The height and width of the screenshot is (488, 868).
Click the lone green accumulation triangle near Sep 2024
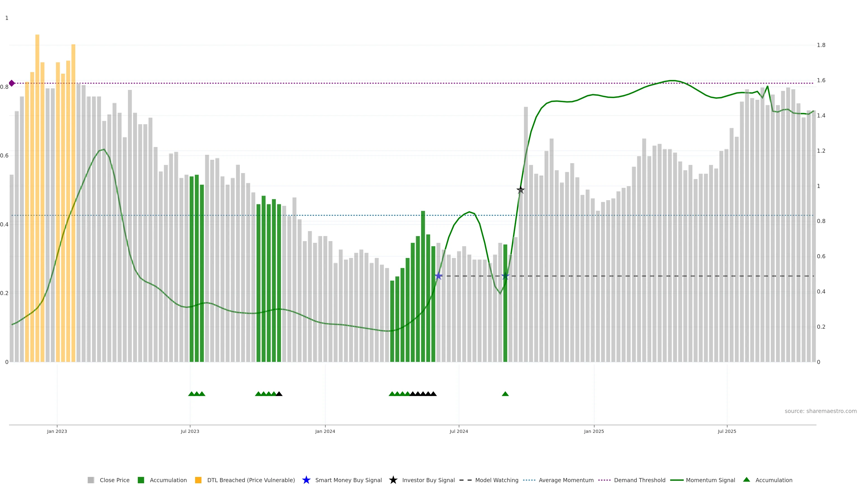505,394
